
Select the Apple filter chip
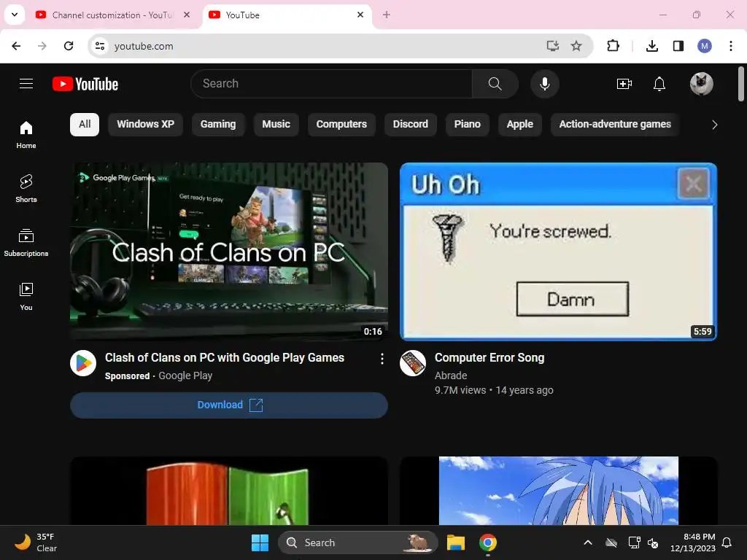click(519, 124)
